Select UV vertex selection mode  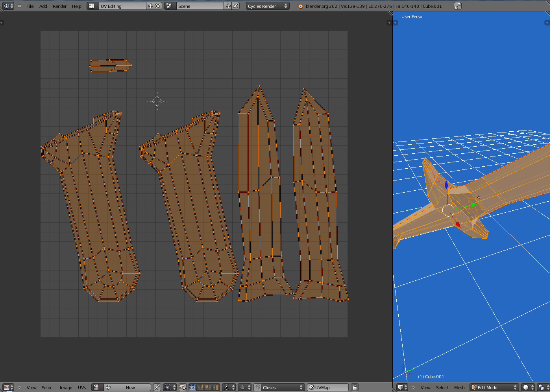point(192,387)
